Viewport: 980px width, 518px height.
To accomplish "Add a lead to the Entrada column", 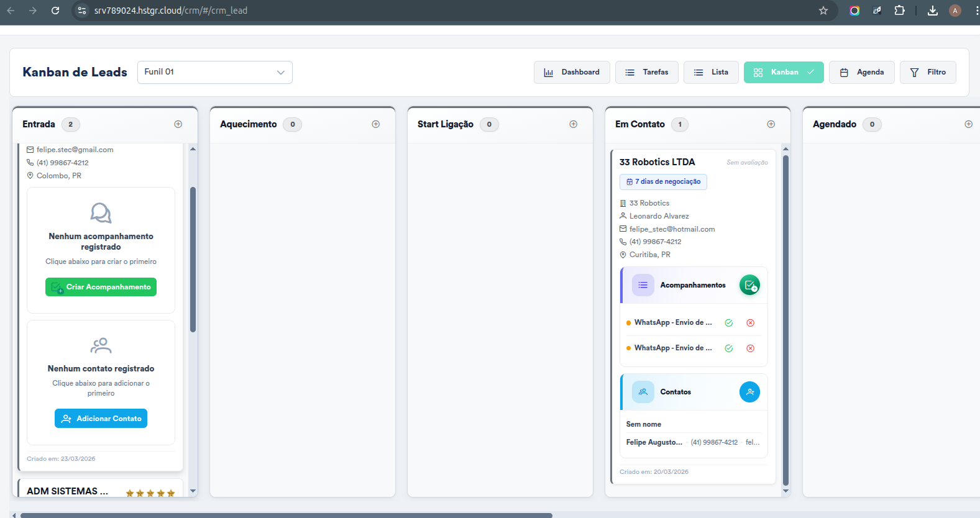I will [178, 124].
